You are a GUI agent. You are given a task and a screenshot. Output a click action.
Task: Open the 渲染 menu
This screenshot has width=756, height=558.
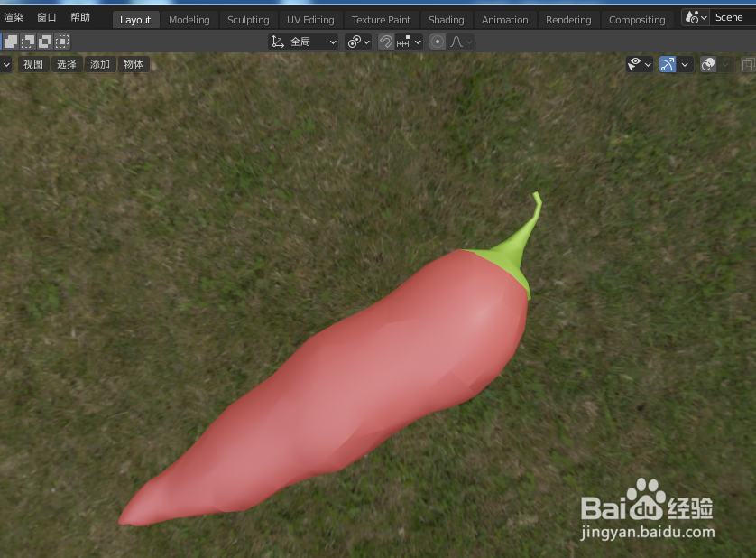[13, 15]
